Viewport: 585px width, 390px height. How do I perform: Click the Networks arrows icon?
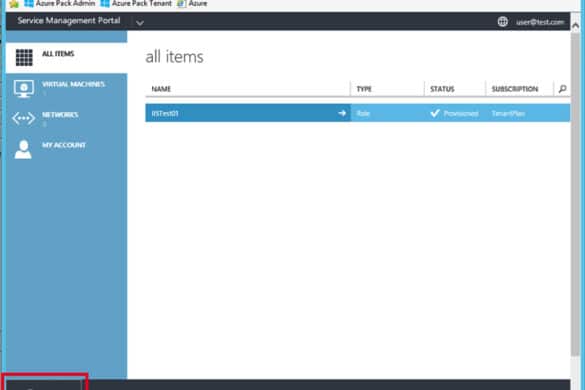pyautogui.click(x=23, y=118)
